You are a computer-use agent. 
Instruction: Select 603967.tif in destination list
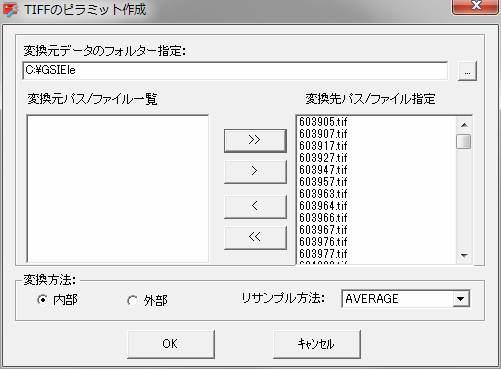tap(323, 230)
